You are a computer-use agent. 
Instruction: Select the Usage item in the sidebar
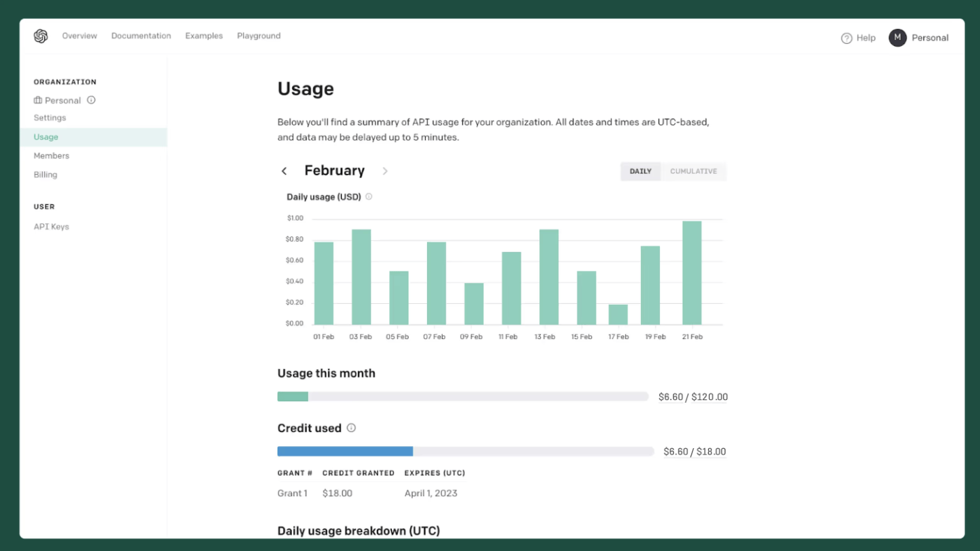click(x=45, y=137)
